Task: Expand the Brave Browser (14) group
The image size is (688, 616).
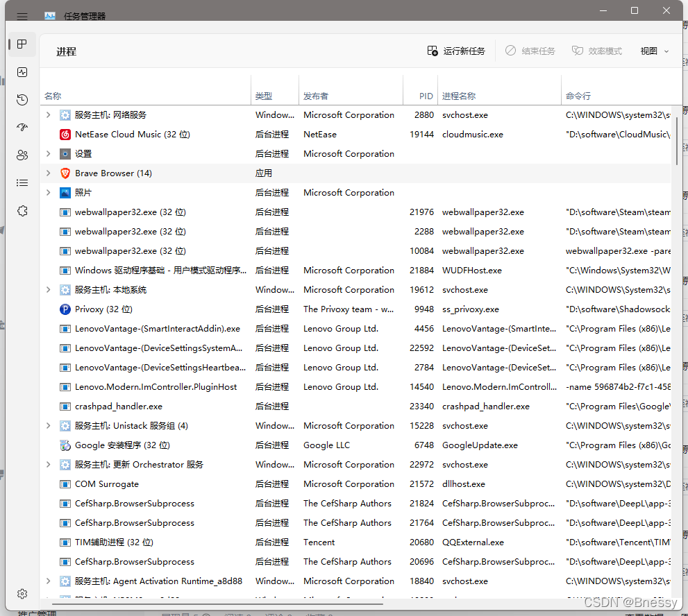Action: tap(49, 173)
